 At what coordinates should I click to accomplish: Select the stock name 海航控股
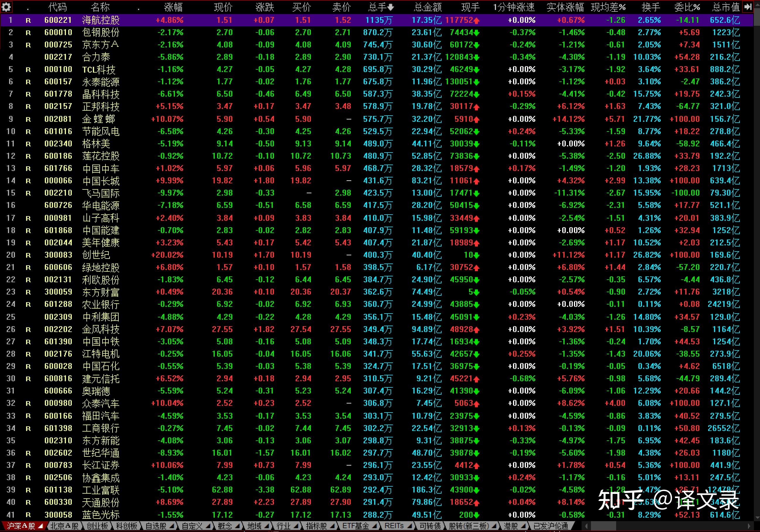[x=100, y=20]
